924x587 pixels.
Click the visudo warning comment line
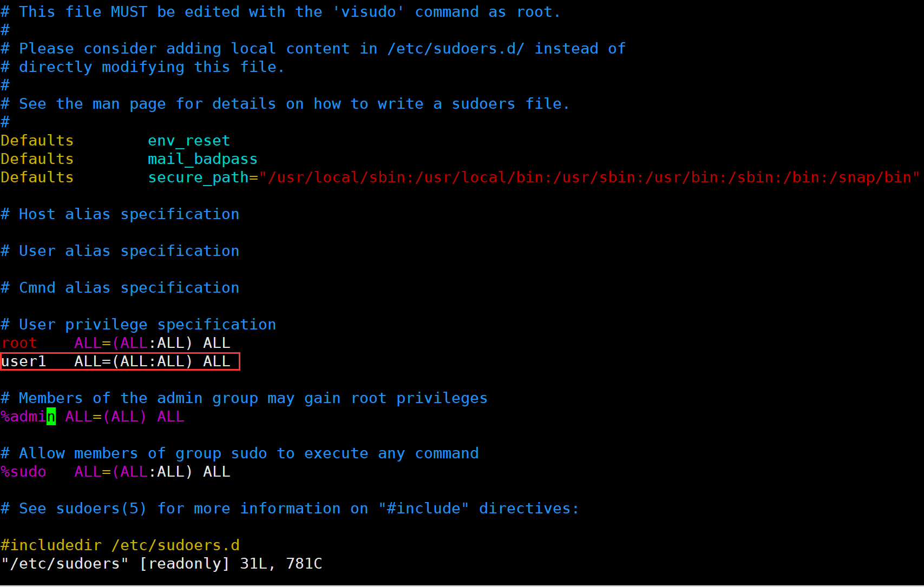pos(281,12)
